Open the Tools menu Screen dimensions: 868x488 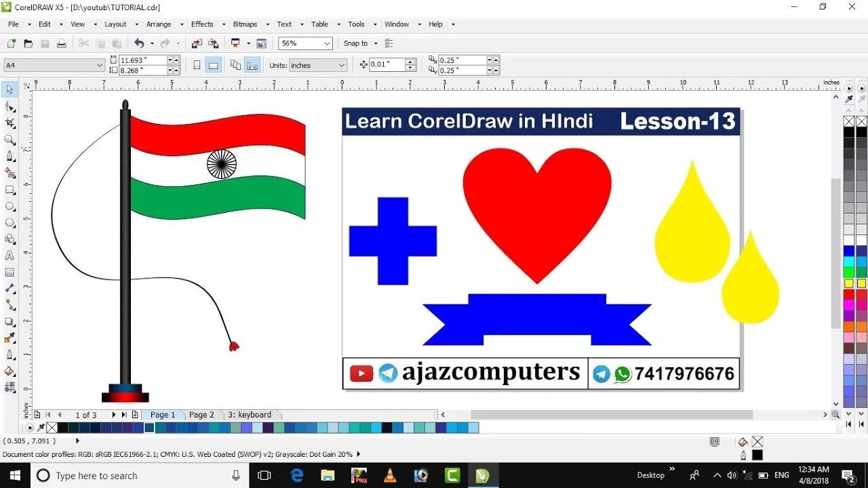coord(356,24)
